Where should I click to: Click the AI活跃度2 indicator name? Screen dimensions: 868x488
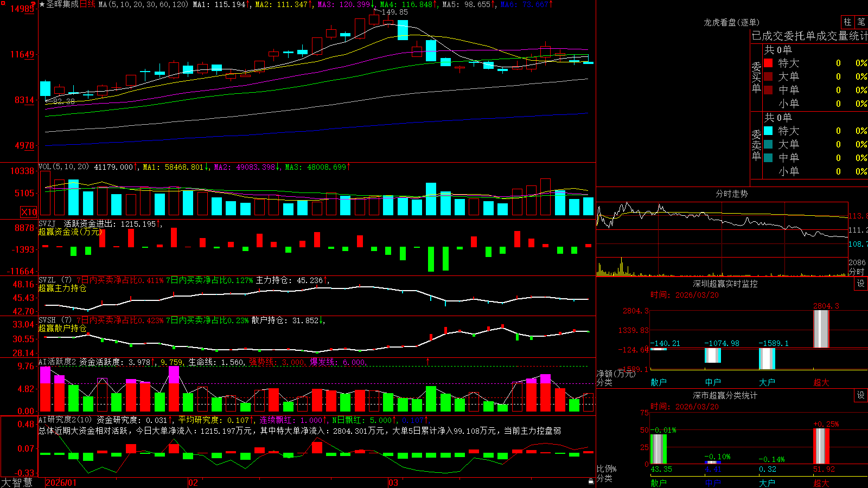(x=58, y=362)
